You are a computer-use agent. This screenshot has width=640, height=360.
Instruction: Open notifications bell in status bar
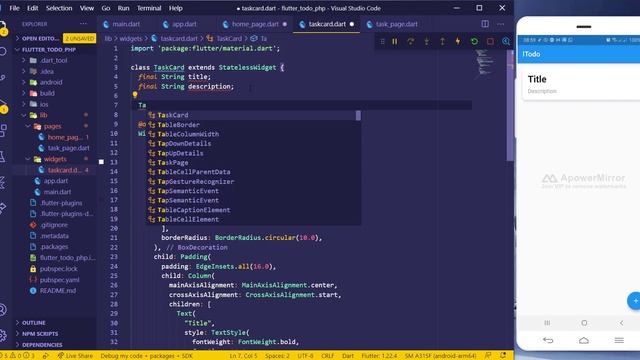pyautogui.click(x=503, y=356)
